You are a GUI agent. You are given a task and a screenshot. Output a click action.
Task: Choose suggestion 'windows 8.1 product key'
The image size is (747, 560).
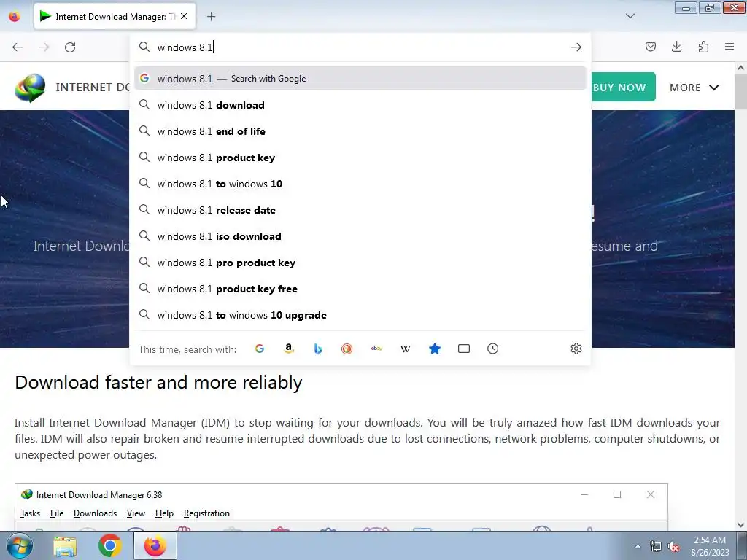point(360,157)
